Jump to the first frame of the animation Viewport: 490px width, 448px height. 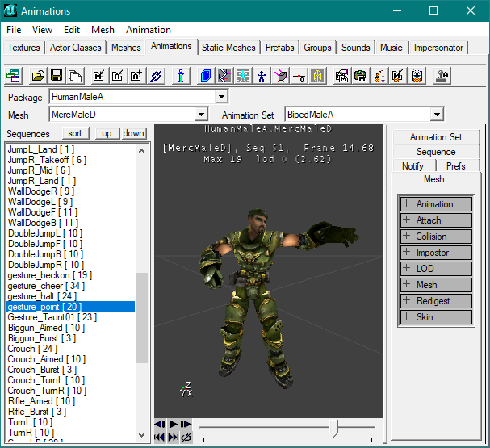coord(160,437)
